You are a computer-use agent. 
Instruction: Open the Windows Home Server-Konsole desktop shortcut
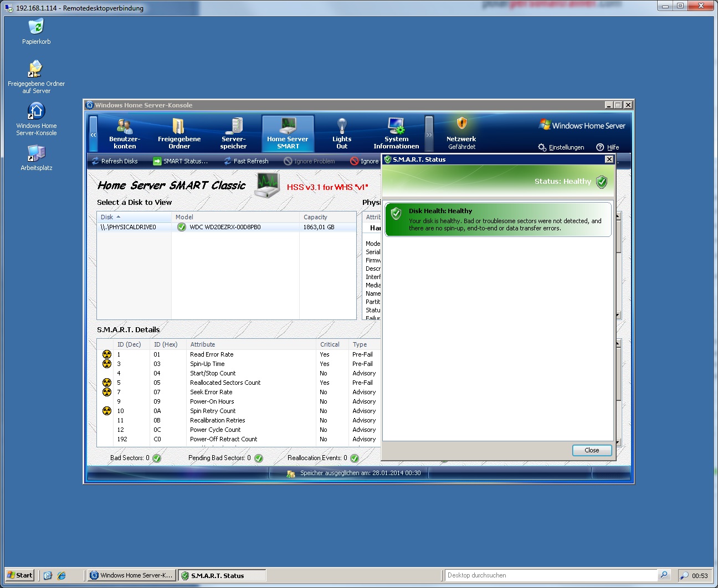(36, 119)
